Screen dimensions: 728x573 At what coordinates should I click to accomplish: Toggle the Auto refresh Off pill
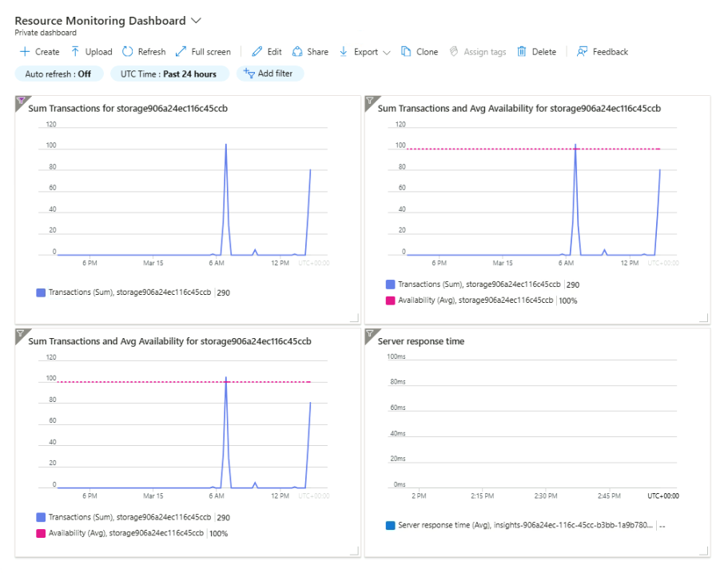58,74
